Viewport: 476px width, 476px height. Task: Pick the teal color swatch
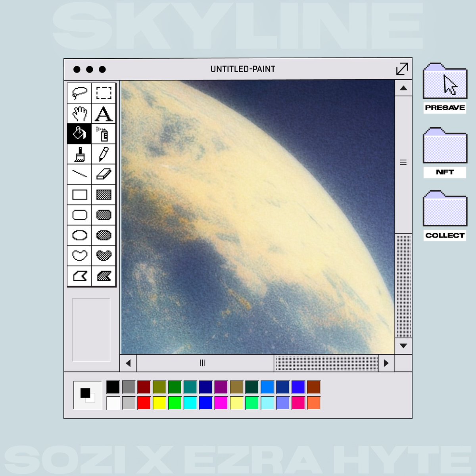[x=190, y=387]
